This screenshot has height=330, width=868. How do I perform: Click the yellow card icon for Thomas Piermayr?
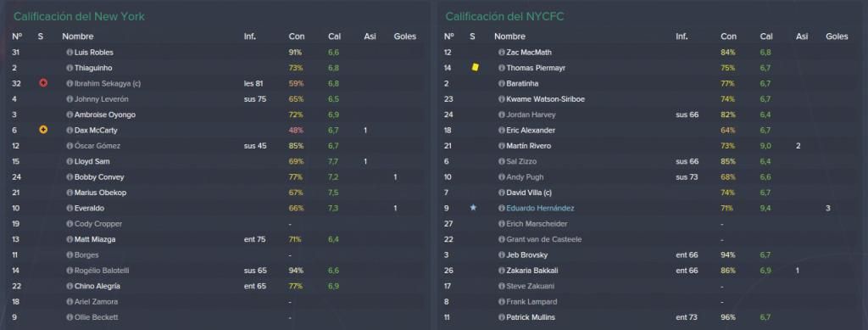tap(475, 68)
